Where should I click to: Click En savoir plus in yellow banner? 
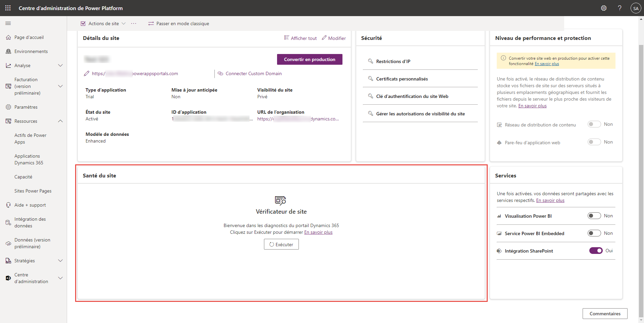(547, 64)
